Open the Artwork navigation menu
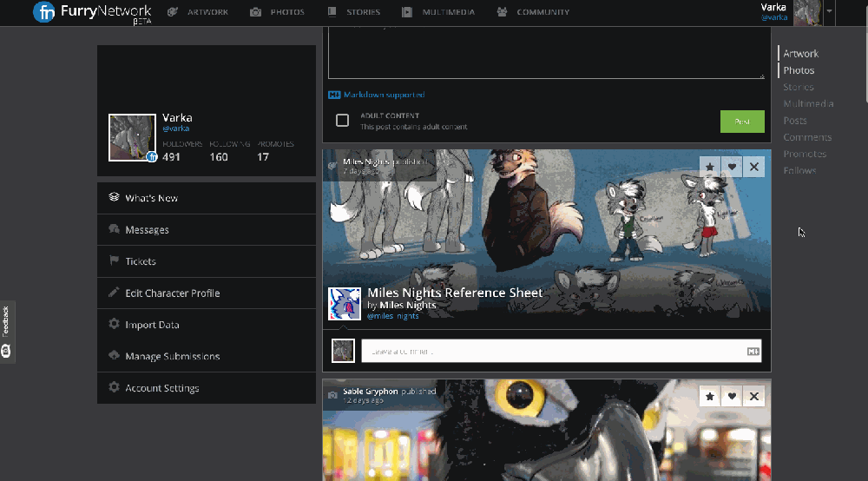 point(198,12)
